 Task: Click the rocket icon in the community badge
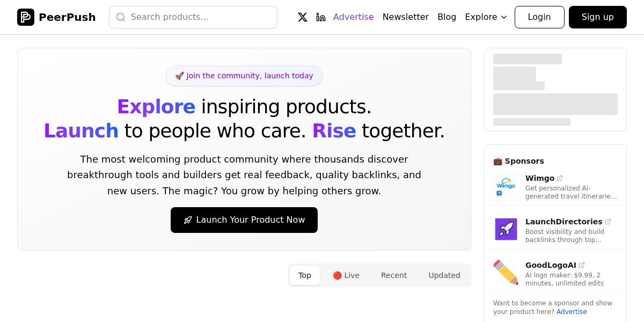click(x=179, y=76)
